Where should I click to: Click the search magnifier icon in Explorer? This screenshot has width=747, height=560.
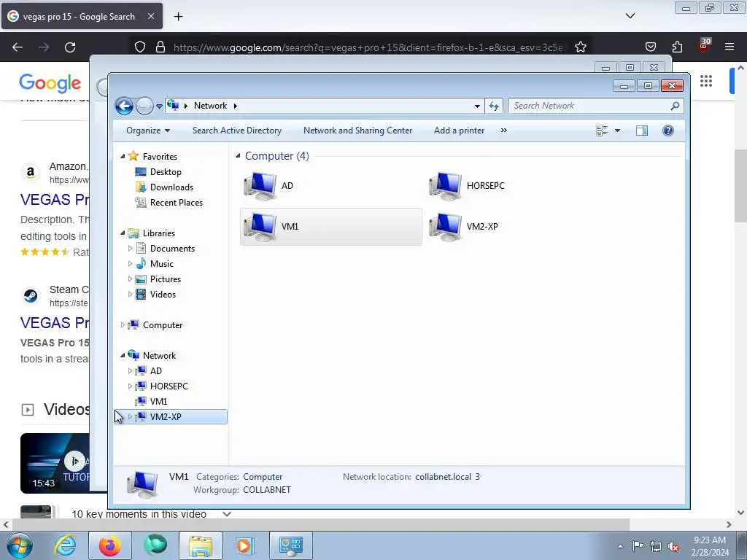pyautogui.click(x=675, y=106)
